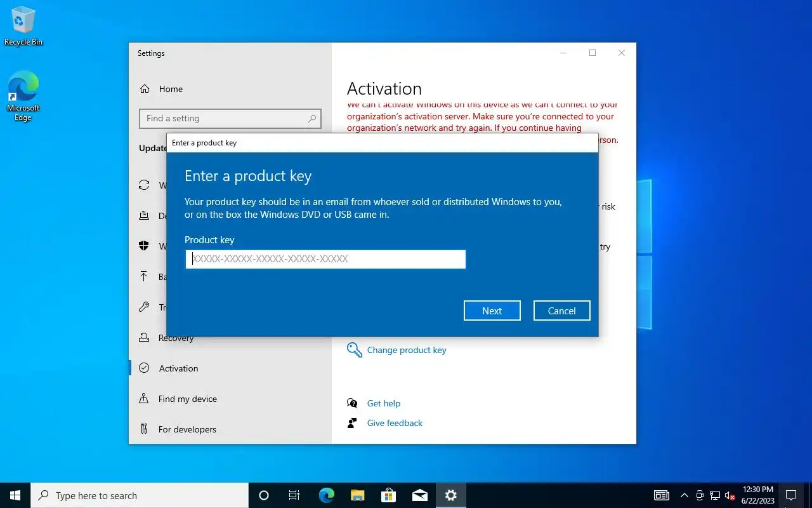Click the Delivery Optimization sidebar icon
The height and width of the screenshot is (508, 812).
point(144,216)
